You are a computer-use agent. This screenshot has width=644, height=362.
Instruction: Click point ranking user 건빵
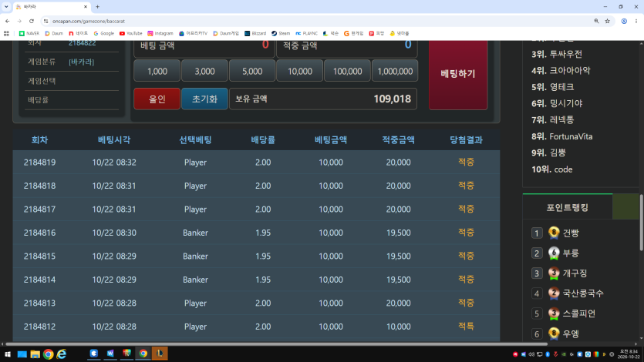point(571,233)
